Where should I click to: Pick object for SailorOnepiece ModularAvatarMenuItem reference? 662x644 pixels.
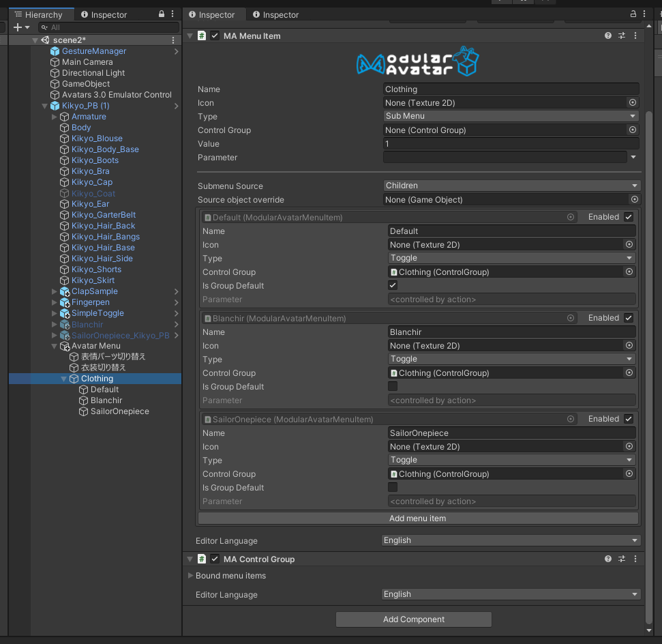click(x=571, y=419)
